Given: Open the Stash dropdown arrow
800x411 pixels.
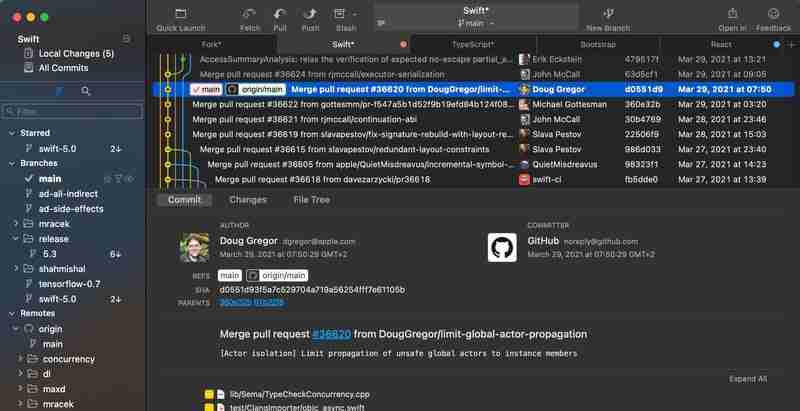Looking at the screenshot, I should [x=355, y=14].
